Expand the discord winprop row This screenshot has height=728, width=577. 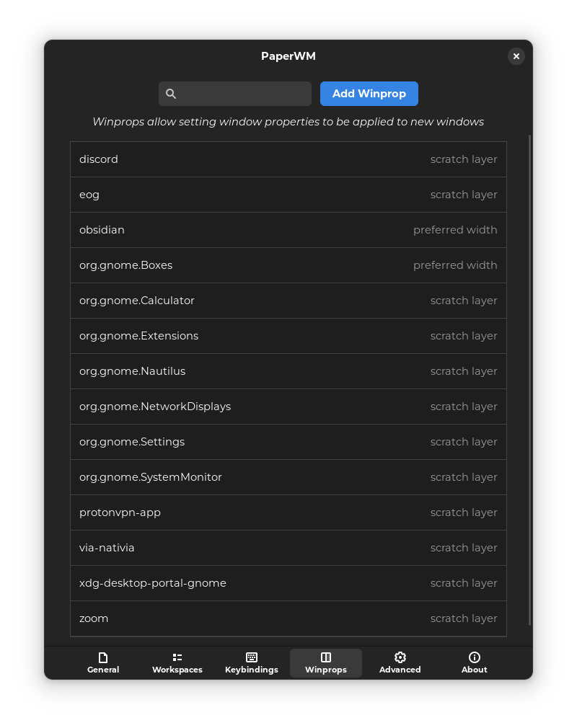(x=288, y=159)
